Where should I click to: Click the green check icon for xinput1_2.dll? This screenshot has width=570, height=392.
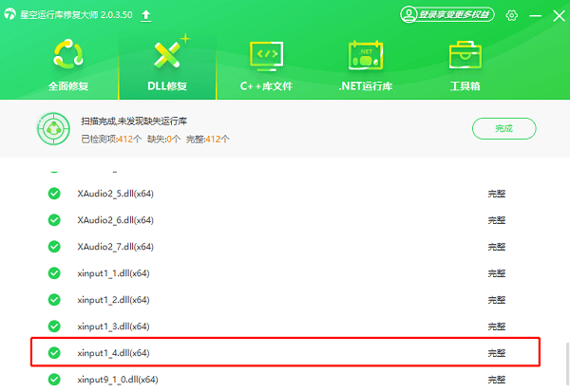coord(54,299)
